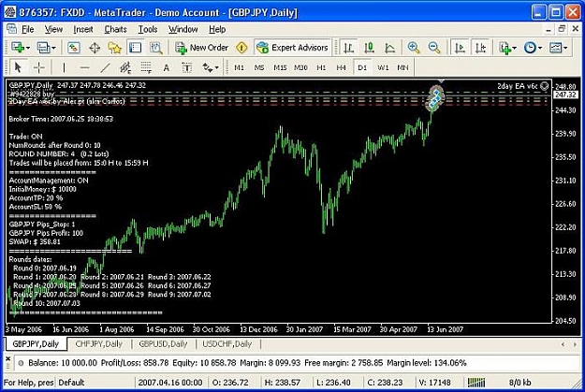This screenshot has width=585, height=392.
Task: Open the Tools menu
Action: coord(148,29)
